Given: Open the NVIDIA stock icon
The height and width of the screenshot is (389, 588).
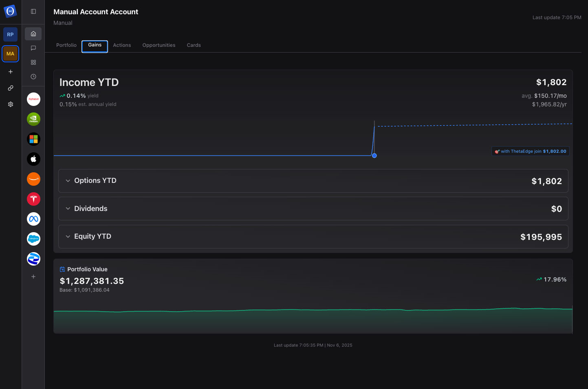Looking at the screenshot, I should pos(33,119).
